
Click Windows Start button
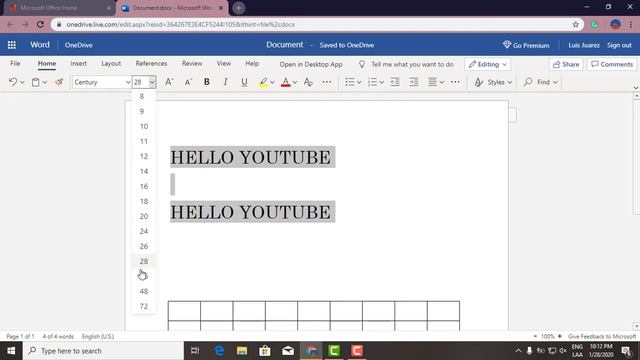pyautogui.click(x=11, y=351)
